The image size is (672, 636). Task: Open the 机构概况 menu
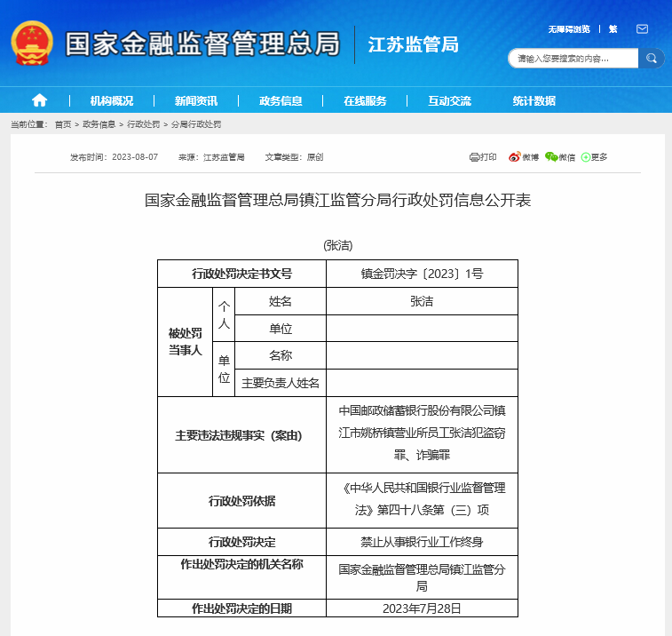pos(112,100)
